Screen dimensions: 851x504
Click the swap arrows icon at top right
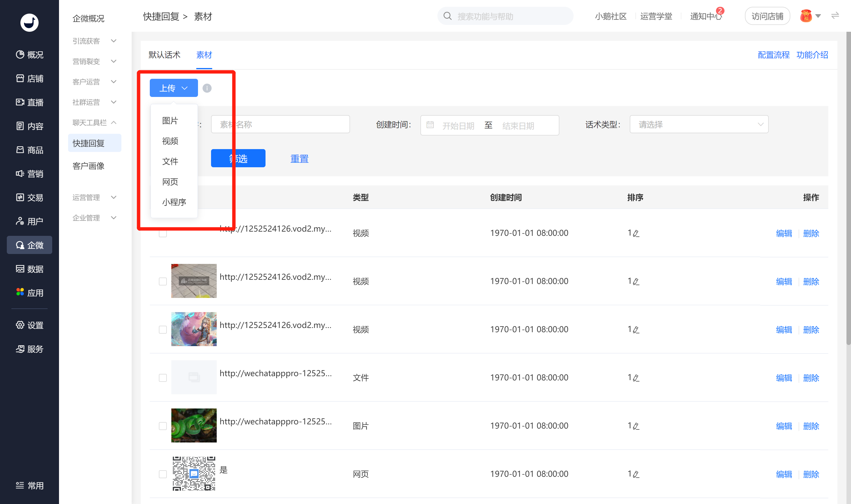tap(835, 16)
